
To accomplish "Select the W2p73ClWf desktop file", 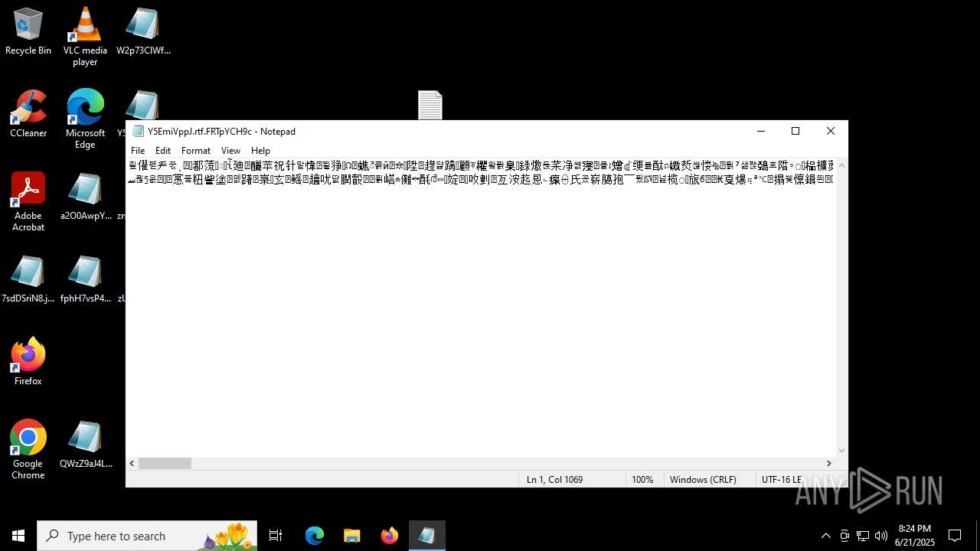I will pyautogui.click(x=143, y=31).
